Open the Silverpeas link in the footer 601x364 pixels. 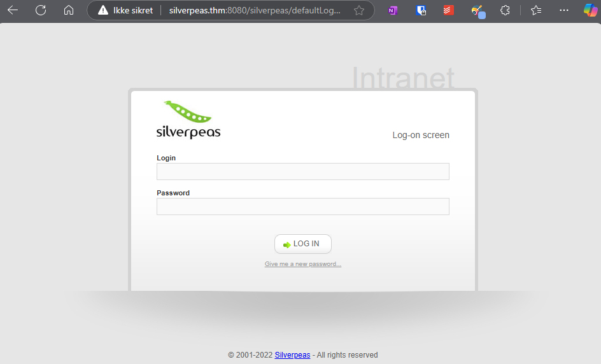(292, 355)
